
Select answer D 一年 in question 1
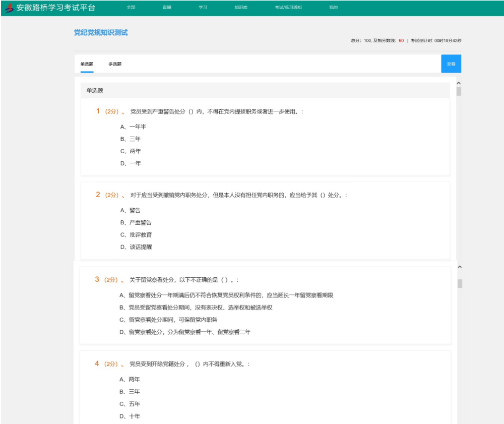131,163
